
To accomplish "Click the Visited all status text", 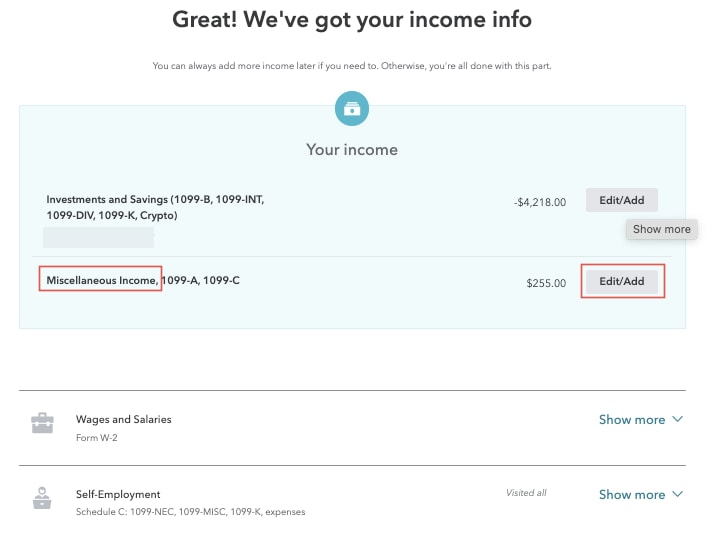I will (526, 493).
